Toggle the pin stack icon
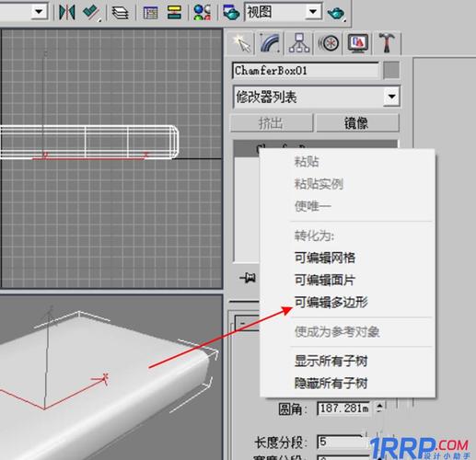 pyautogui.click(x=248, y=278)
